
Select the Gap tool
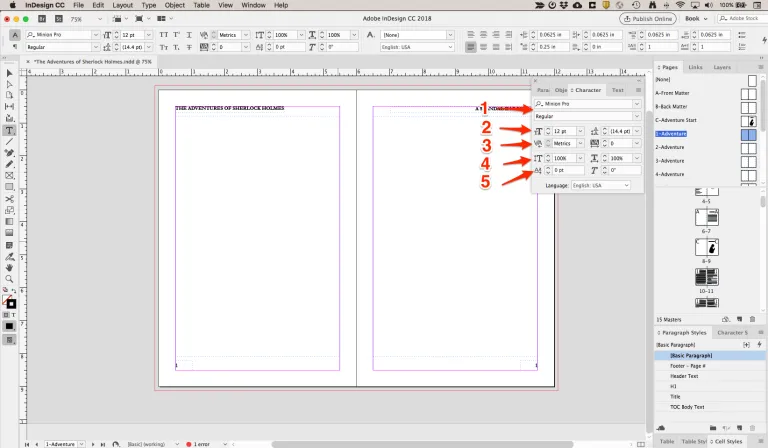click(x=9, y=106)
